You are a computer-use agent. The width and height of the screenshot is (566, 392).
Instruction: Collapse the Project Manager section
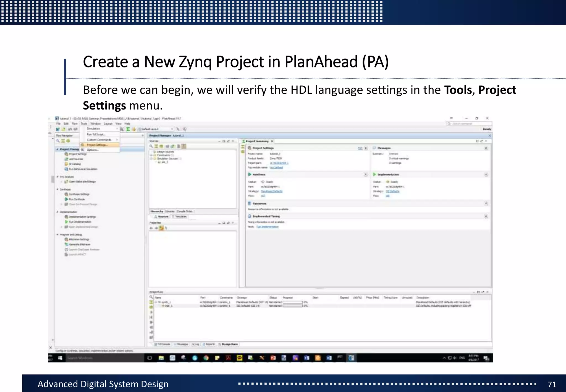pyautogui.click(x=57, y=149)
